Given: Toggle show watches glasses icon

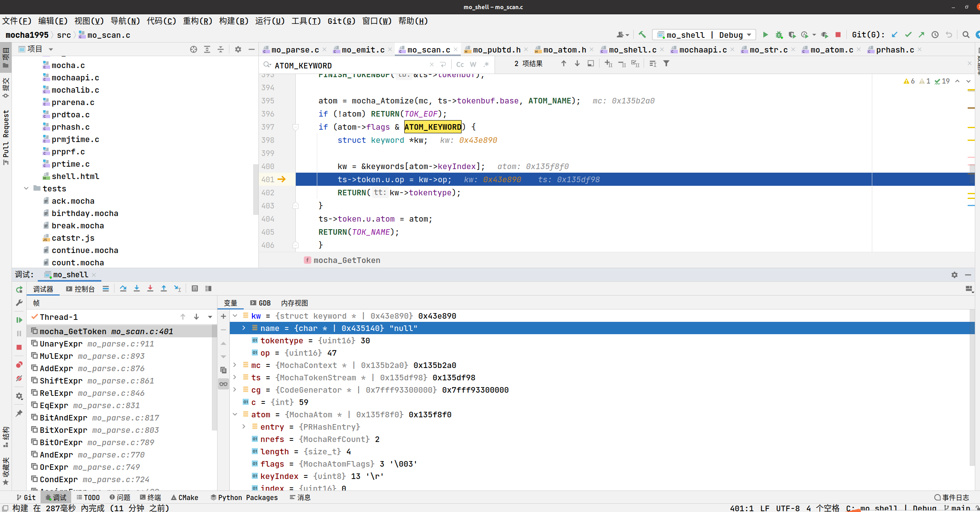Looking at the screenshot, I should [223, 384].
